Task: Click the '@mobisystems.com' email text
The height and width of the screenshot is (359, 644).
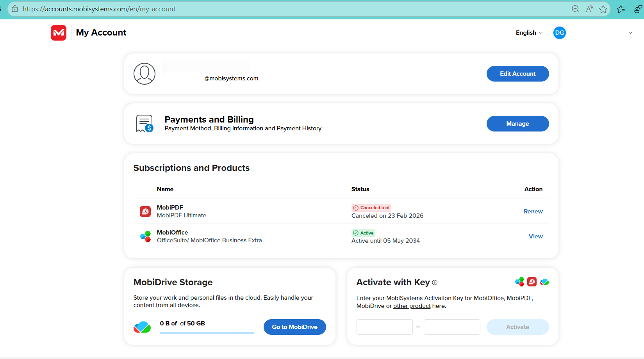Action: [x=232, y=78]
